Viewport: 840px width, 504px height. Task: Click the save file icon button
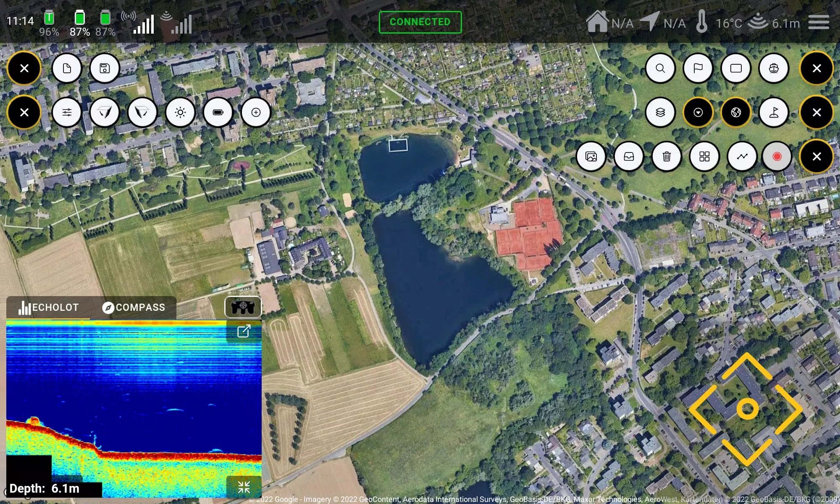[105, 68]
